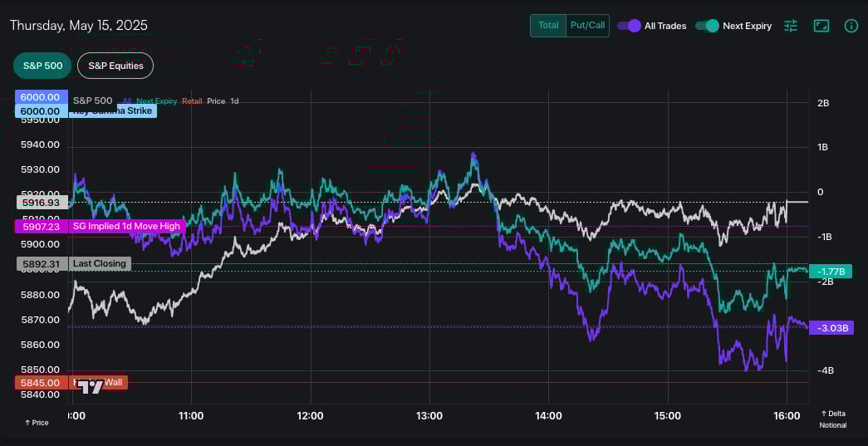Expand chart to fullscreen view
This screenshot has width=868, height=446.
(821, 26)
